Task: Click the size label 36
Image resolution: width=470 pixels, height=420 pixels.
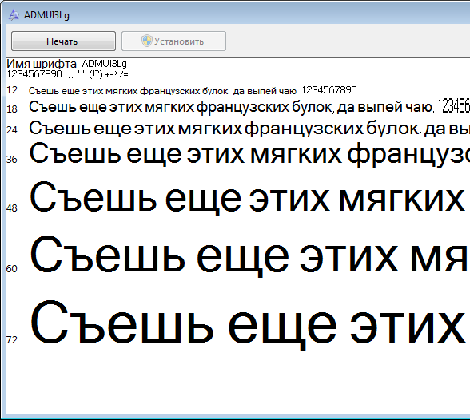Action: tap(12, 160)
